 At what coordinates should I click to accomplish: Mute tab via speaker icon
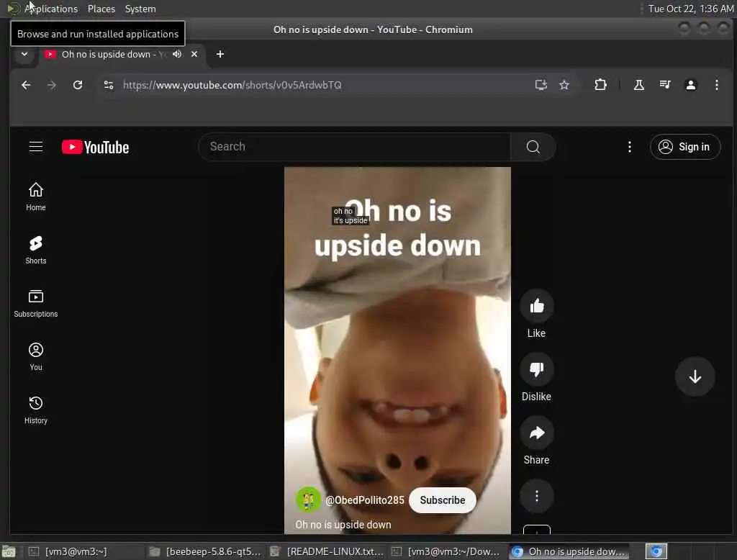[x=177, y=54]
